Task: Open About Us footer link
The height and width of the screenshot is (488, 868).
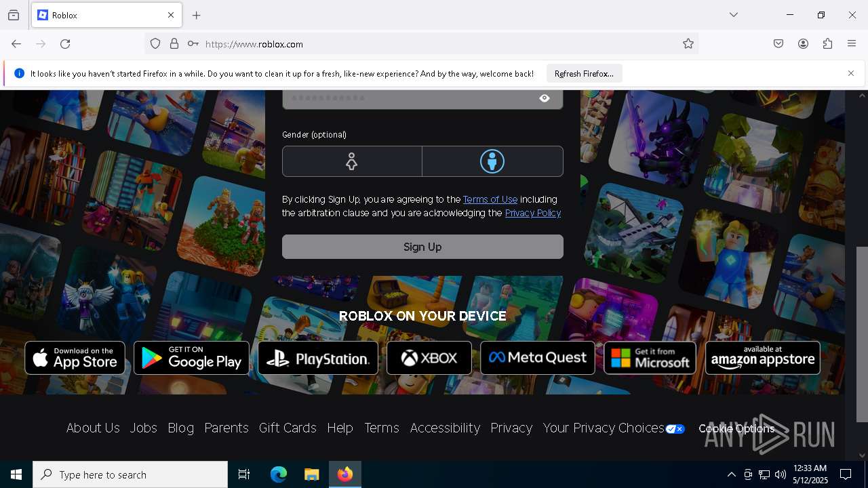Action: (93, 428)
